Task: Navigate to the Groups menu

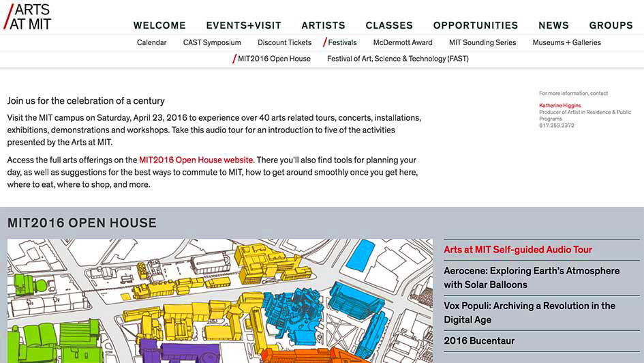Action: coord(611,25)
